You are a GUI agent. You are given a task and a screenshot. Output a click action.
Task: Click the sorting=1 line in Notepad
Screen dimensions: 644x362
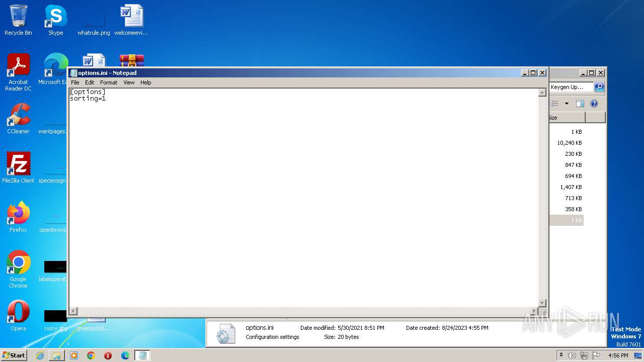(88, 99)
